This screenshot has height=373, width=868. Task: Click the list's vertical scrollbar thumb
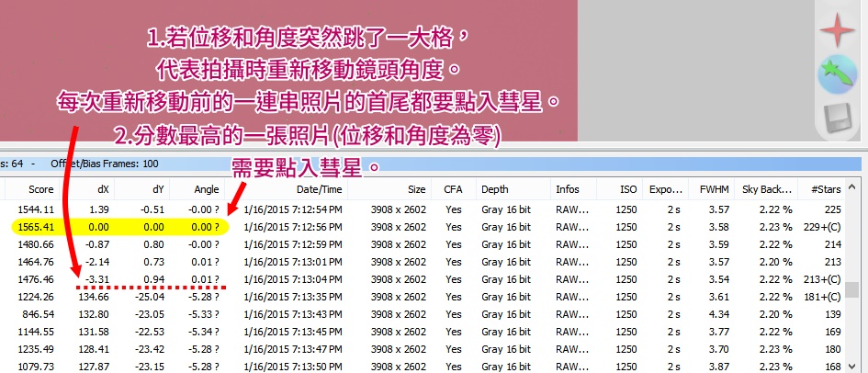[x=851, y=291]
